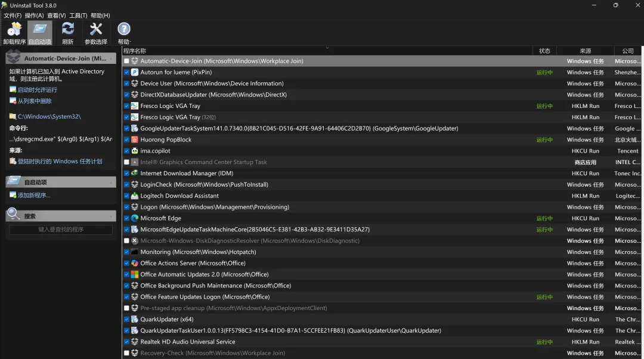Click the Fresco Logic VGA Tray (32位) icon
Screen dimensions: 644x359
click(x=134, y=117)
